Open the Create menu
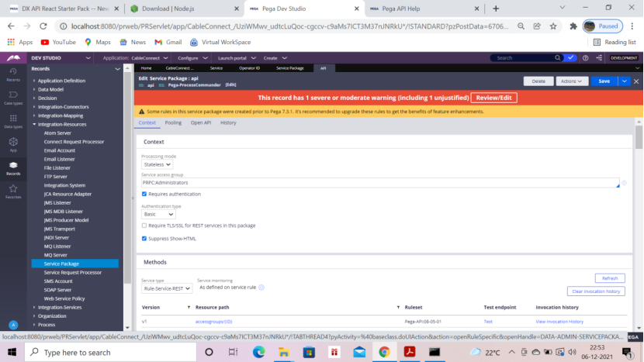 (x=275, y=58)
